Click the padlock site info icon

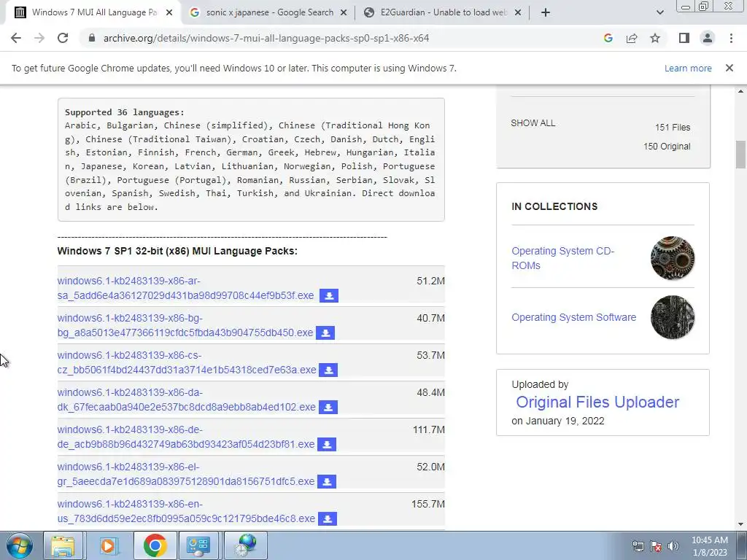coord(92,38)
